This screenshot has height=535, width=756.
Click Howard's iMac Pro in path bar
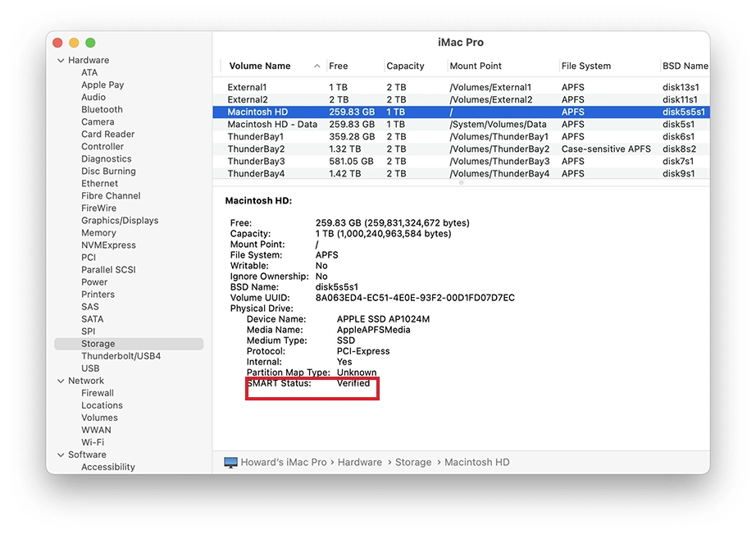point(284,462)
